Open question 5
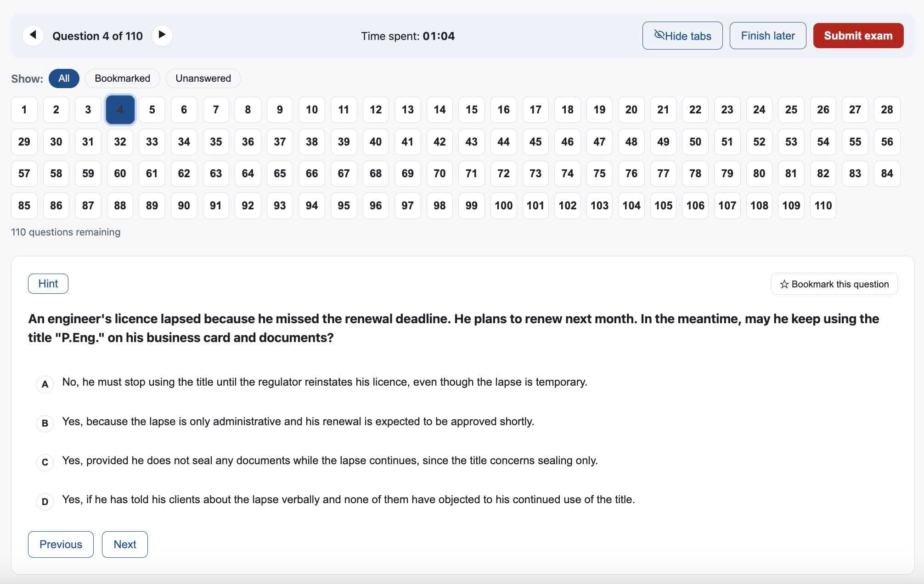The width and height of the screenshot is (924, 584). click(152, 110)
